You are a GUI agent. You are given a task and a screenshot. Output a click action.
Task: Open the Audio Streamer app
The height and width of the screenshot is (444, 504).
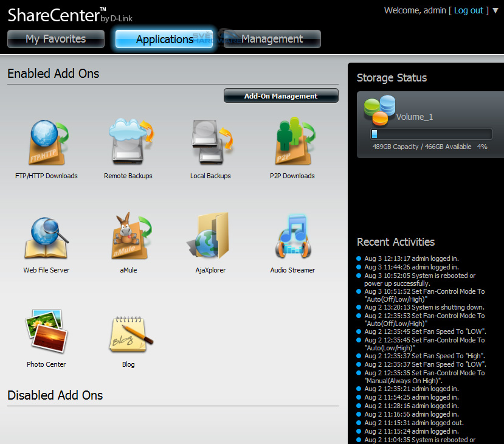[x=292, y=238]
